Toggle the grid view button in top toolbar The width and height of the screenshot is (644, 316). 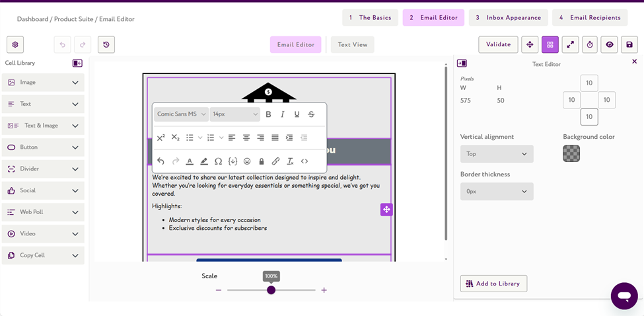tap(550, 44)
